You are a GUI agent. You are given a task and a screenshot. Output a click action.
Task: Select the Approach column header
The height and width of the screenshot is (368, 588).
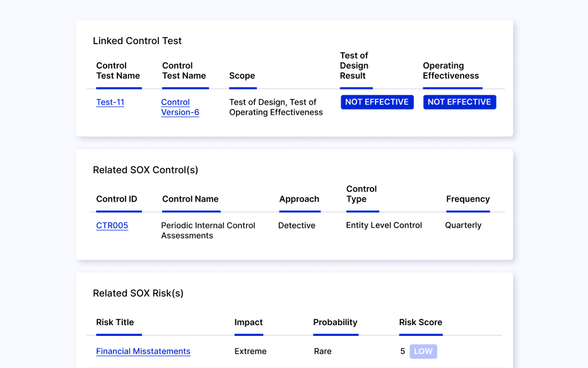pos(299,199)
